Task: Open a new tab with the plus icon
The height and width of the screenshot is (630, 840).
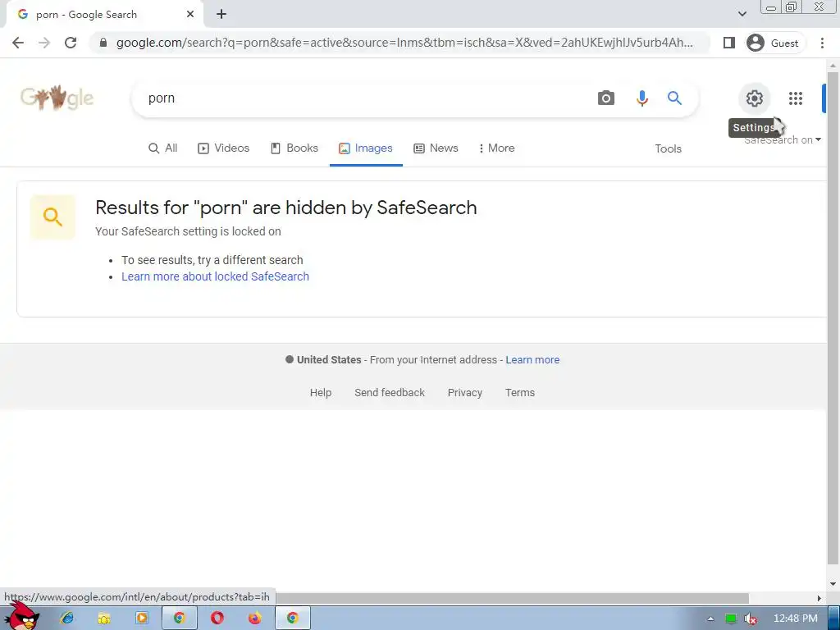Action: [221, 15]
